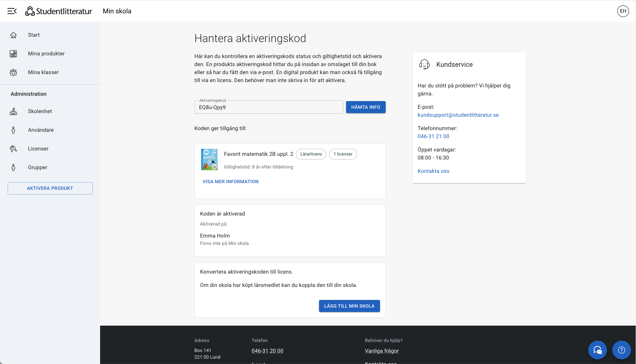The height and width of the screenshot is (364, 636).
Task: Click the Skolenhet building icon
Action: point(13,111)
